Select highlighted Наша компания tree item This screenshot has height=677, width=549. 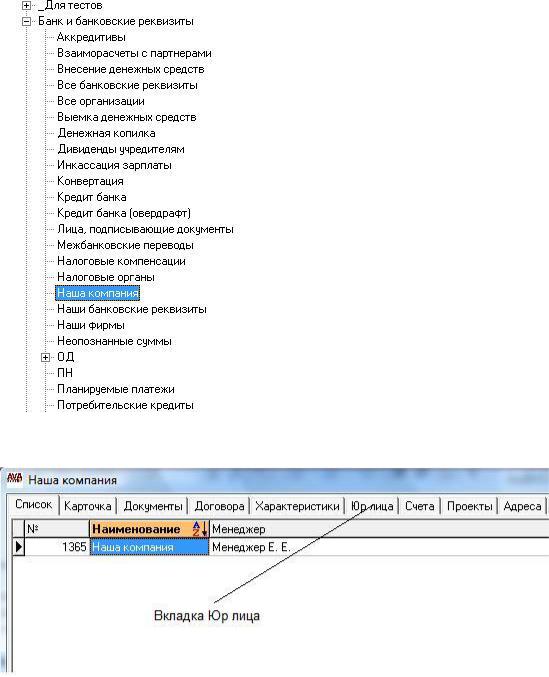point(98,293)
